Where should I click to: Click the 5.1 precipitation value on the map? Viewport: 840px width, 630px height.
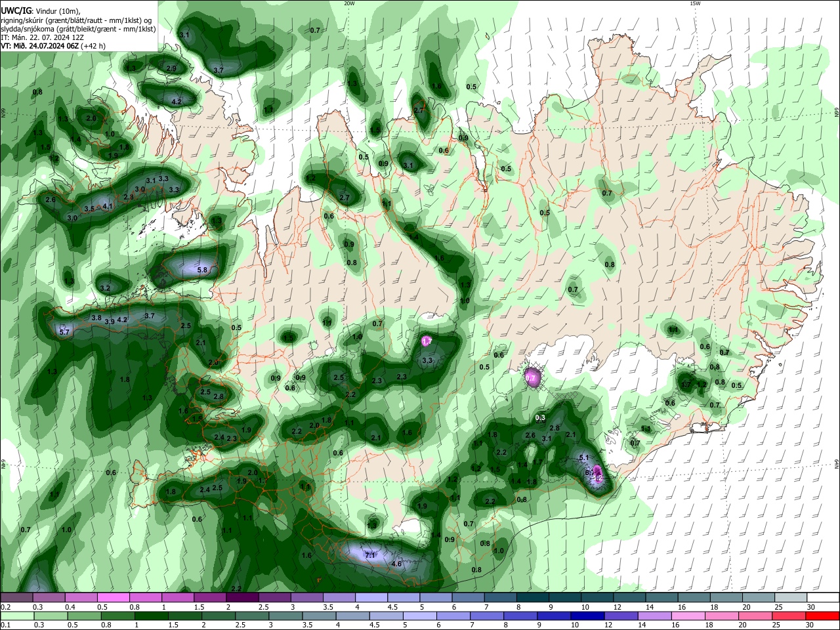(585, 458)
